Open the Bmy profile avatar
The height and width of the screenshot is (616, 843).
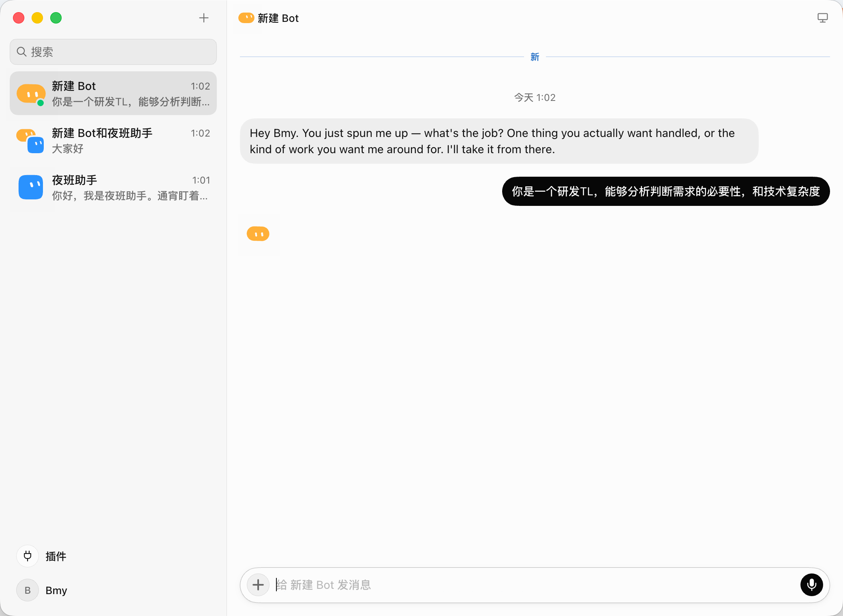click(x=28, y=590)
